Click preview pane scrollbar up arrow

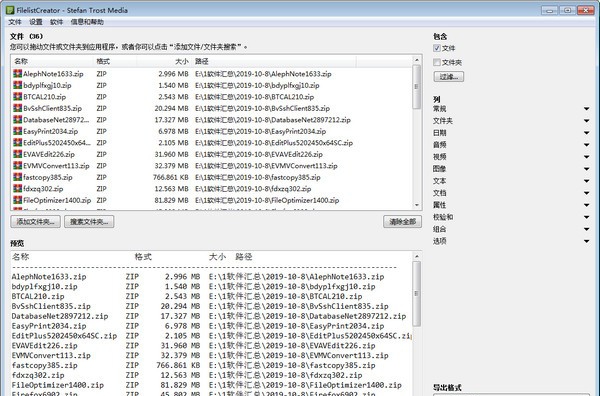pyautogui.click(x=416, y=256)
